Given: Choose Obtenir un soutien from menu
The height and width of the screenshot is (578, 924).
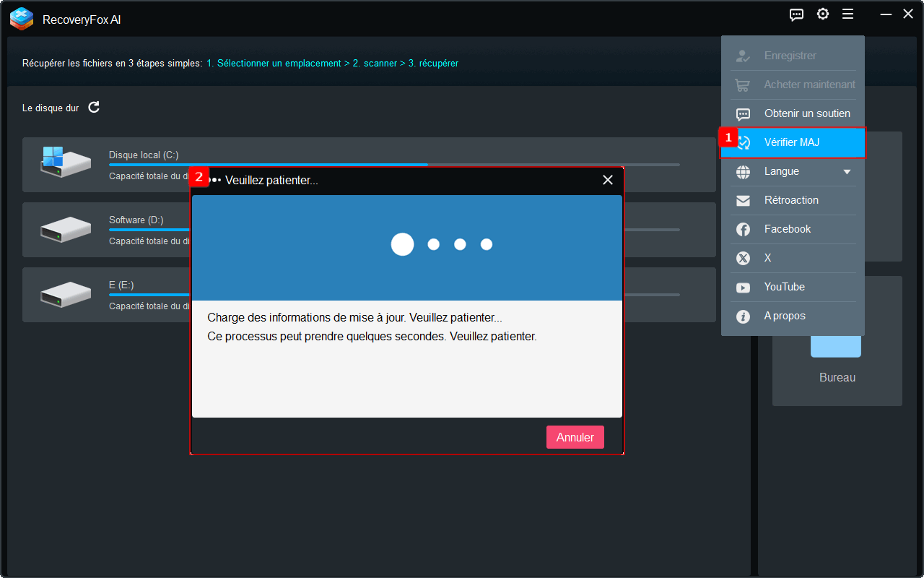Looking at the screenshot, I should pyautogui.click(x=806, y=113).
